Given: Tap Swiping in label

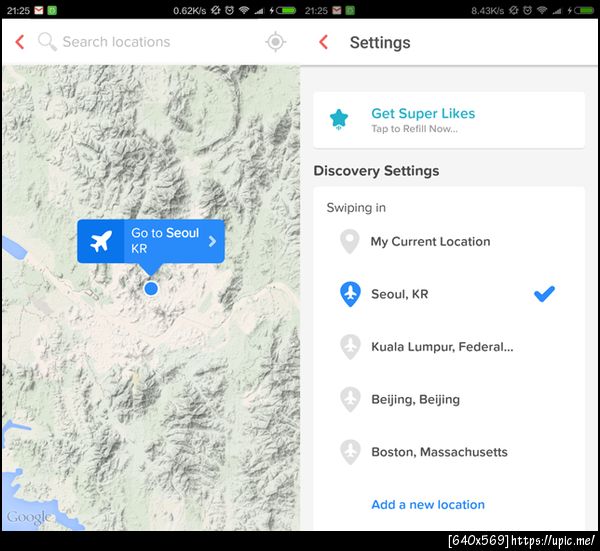Looking at the screenshot, I should click(x=356, y=208).
